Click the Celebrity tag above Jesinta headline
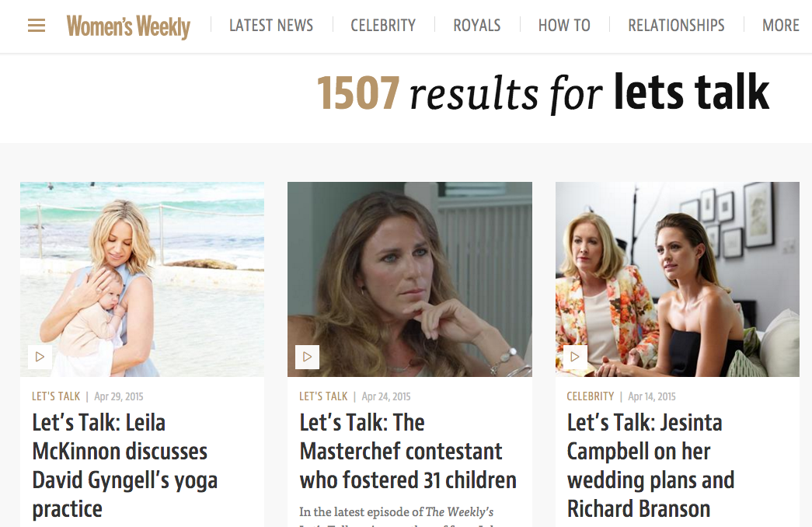 (x=591, y=396)
